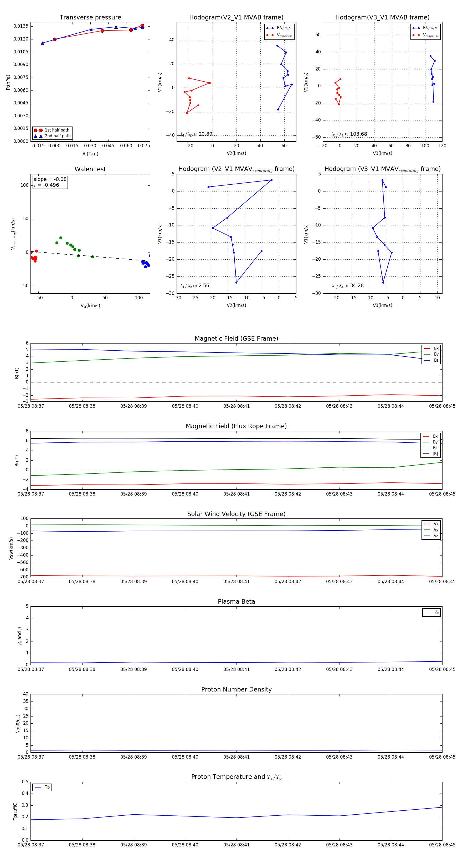Click the "Pt(nPa)" y-axis label

[8, 82]
